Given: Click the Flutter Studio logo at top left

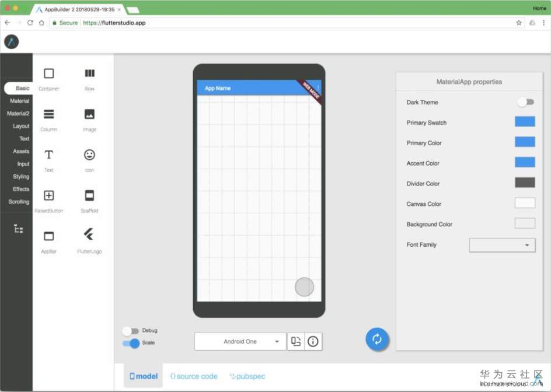Looking at the screenshot, I should [11, 42].
